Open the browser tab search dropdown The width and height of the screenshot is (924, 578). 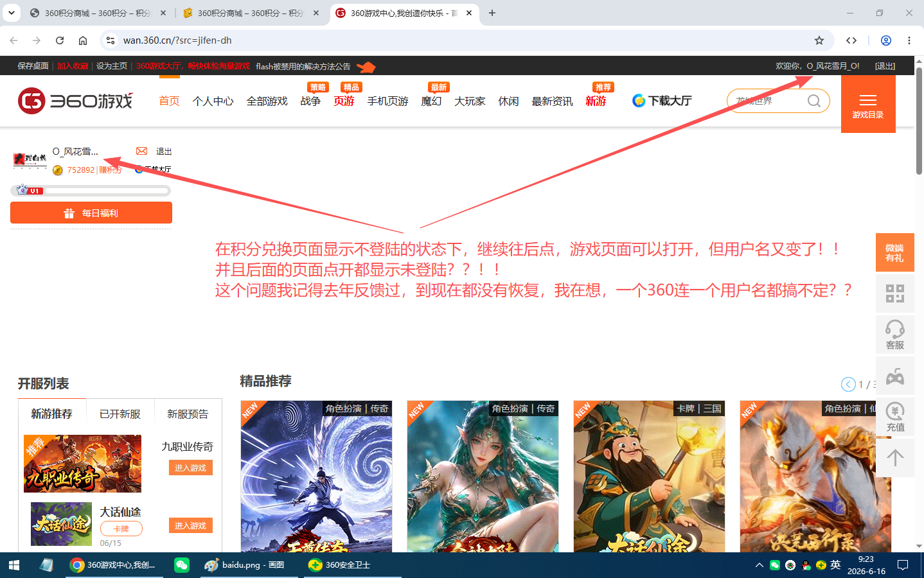tap(12, 13)
